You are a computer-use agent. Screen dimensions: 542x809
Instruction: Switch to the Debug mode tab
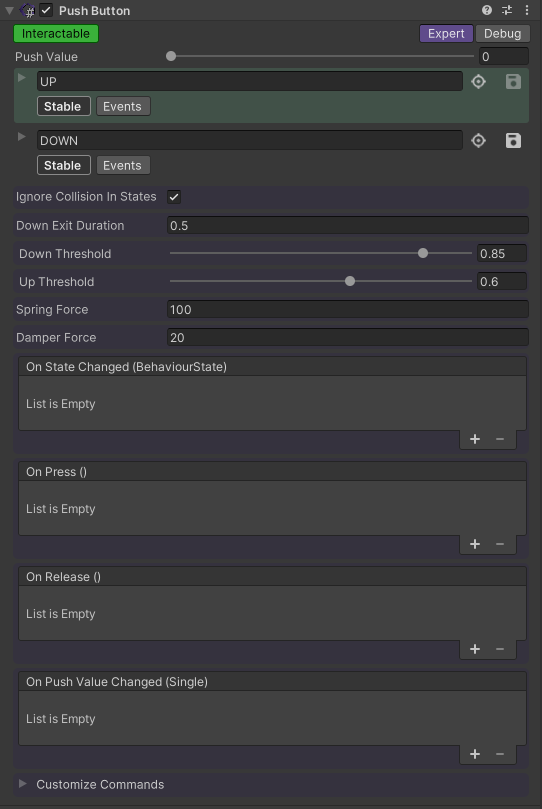click(x=502, y=34)
